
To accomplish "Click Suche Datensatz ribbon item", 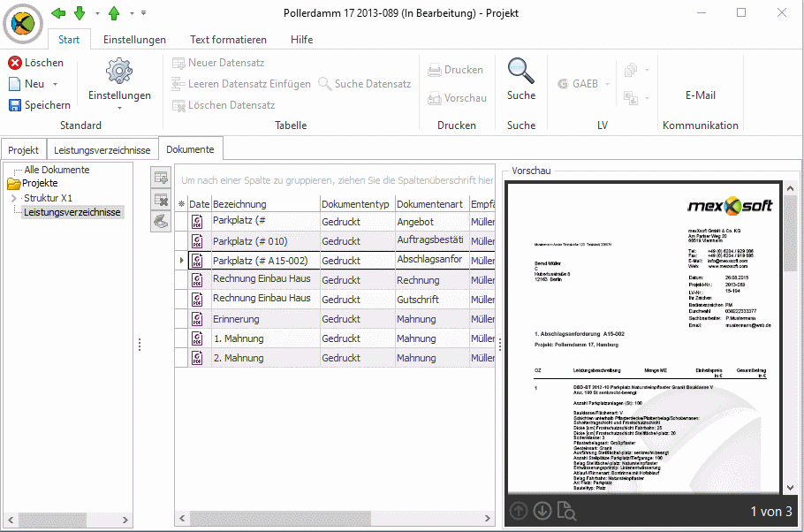I will click(365, 84).
